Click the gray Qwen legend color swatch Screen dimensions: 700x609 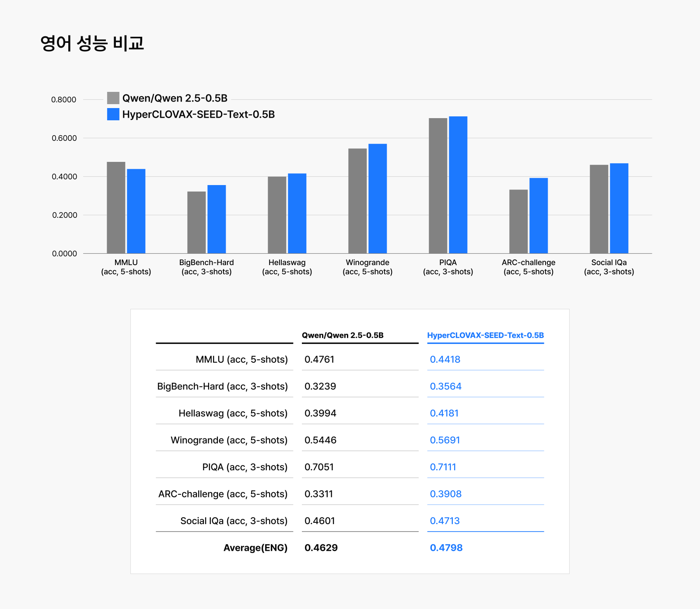[x=113, y=98]
